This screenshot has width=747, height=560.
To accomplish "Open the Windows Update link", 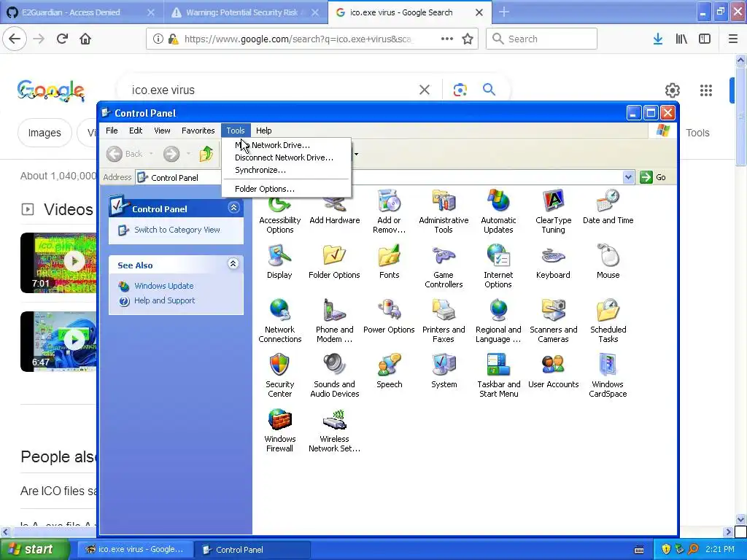I will 164,286.
